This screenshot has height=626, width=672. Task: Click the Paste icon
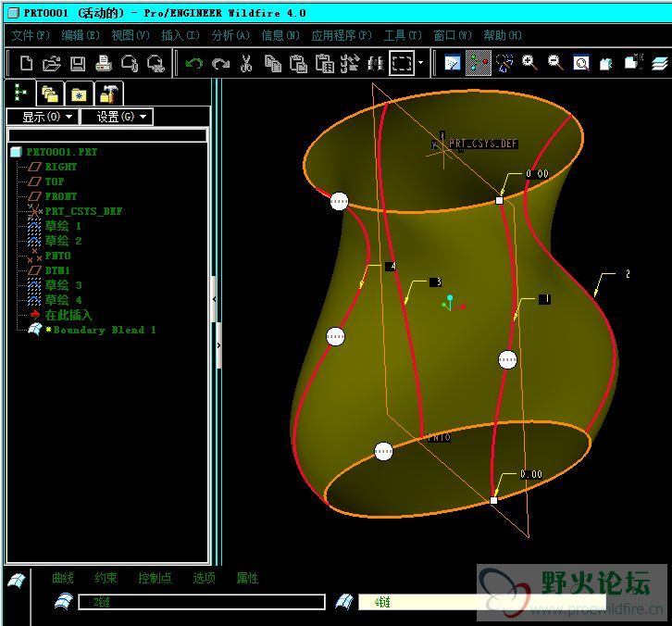(x=298, y=64)
